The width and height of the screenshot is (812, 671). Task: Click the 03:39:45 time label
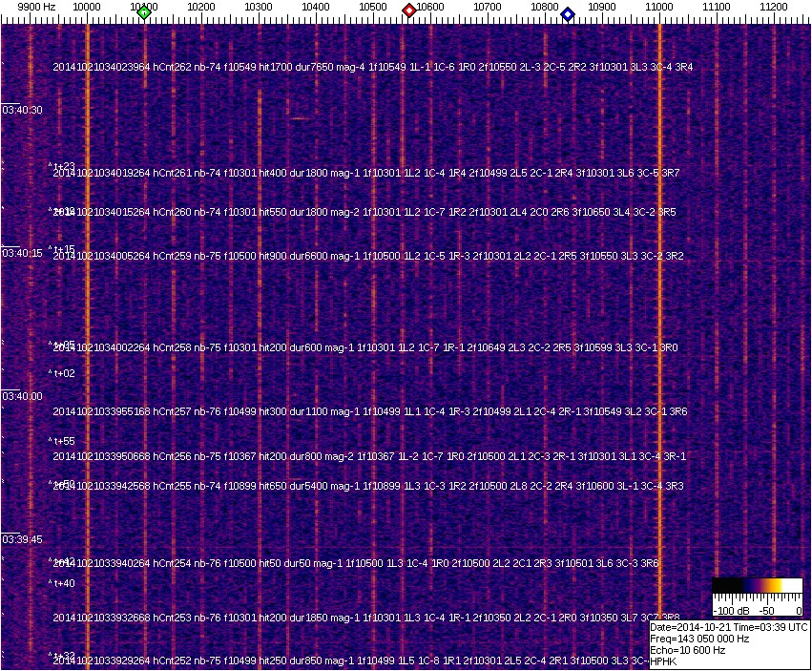tap(23, 539)
